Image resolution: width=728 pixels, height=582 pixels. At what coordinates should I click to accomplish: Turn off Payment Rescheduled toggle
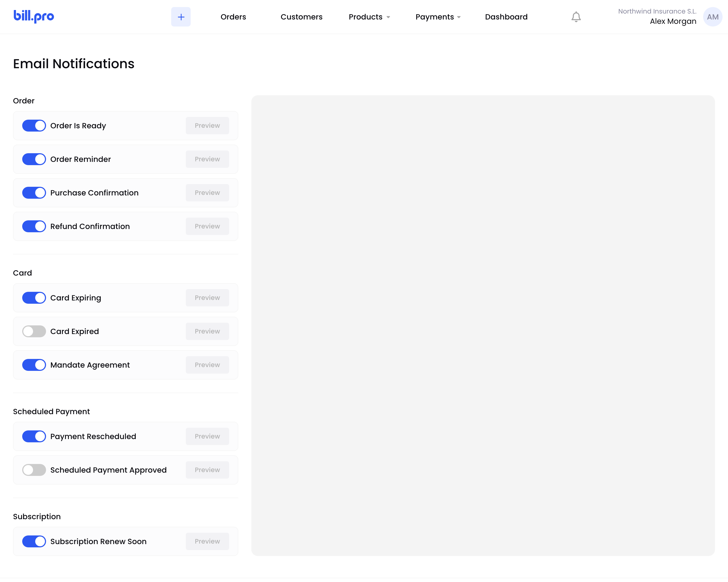pos(34,436)
